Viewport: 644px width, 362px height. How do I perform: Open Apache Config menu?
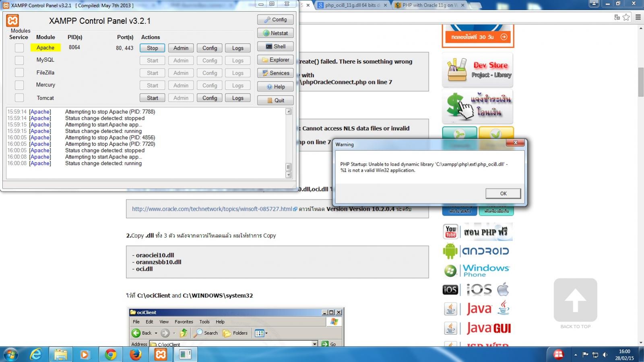[x=209, y=48]
